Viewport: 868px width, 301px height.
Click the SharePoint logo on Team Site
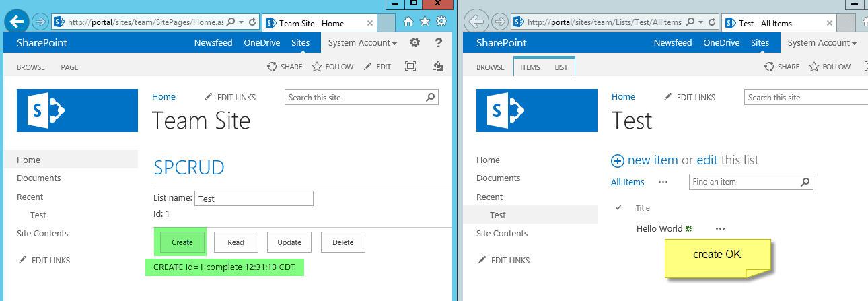pos(77,110)
